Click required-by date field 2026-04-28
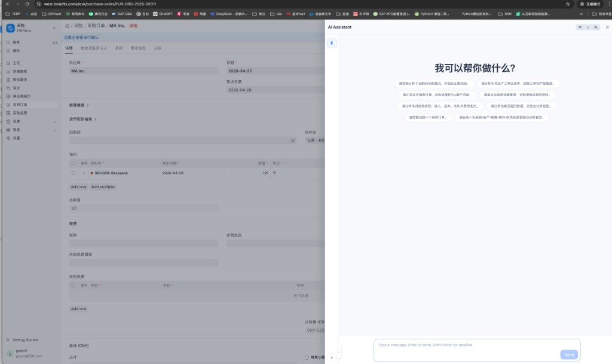The image size is (612, 364). [275, 90]
